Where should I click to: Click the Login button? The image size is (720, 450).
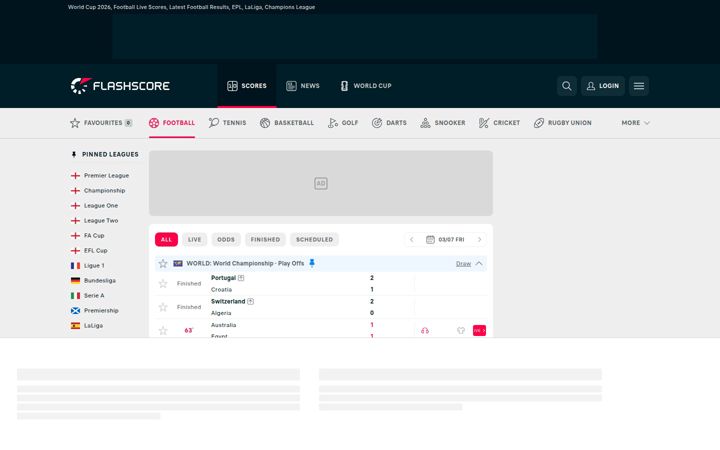point(602,86)
